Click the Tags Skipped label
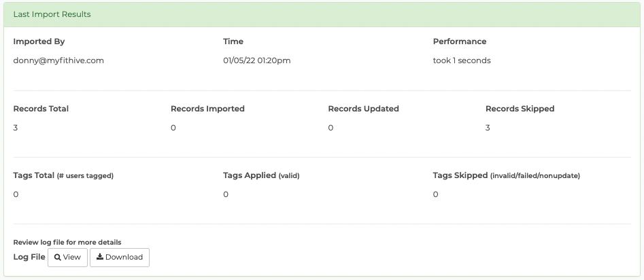Screen dimensions: 644x280 pos(507,175)
